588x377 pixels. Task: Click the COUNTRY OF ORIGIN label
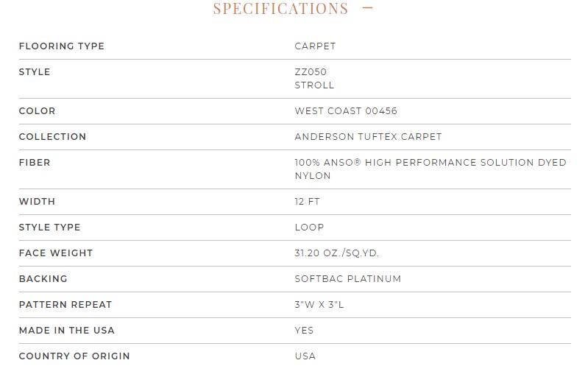pos(74,356)
